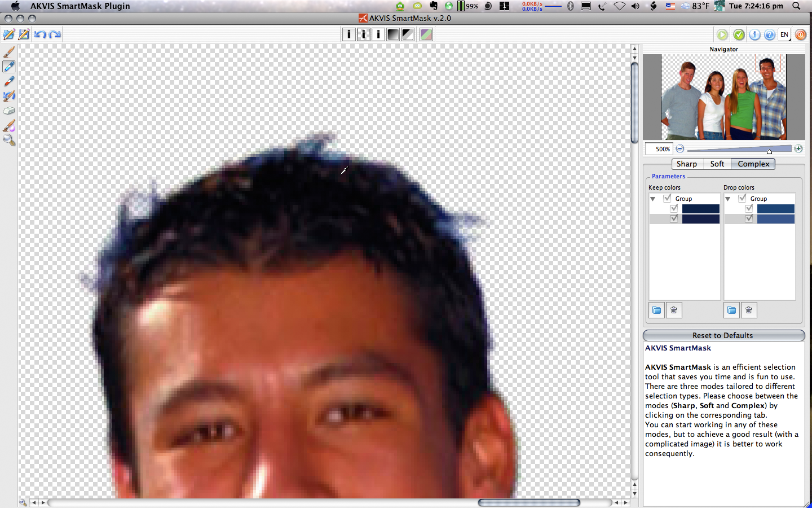The width and height of the screenshot is (812, 508).
Task: Change interface language via EN button
Action: (x=784, y=34)
